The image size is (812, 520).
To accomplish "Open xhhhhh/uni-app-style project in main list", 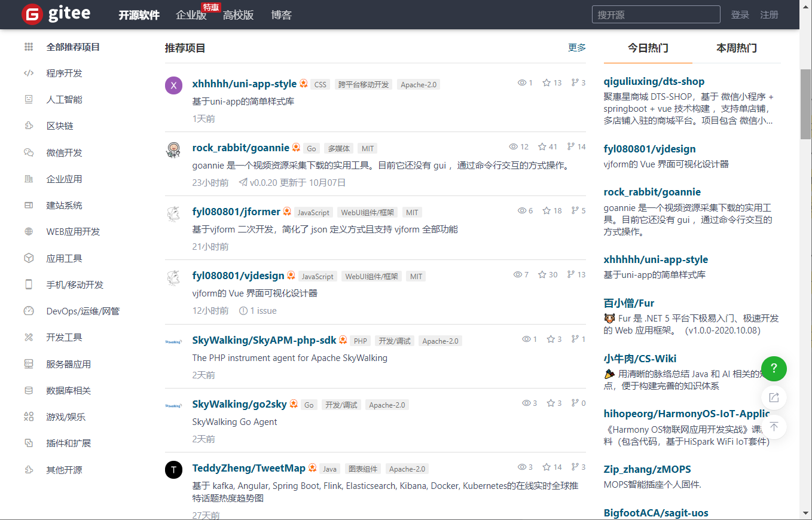I will click(x=245, y=84).
